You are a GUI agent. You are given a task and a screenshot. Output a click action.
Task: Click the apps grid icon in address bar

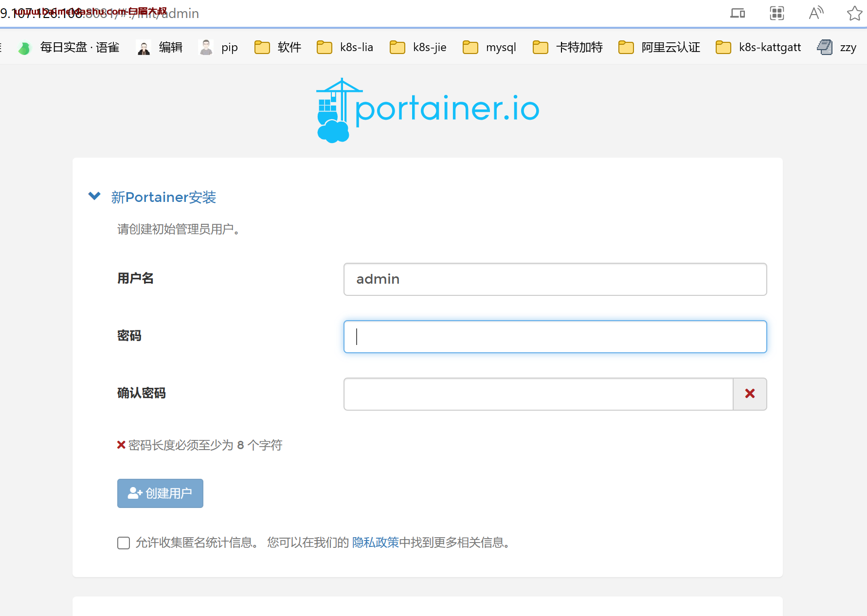point(777,13)
